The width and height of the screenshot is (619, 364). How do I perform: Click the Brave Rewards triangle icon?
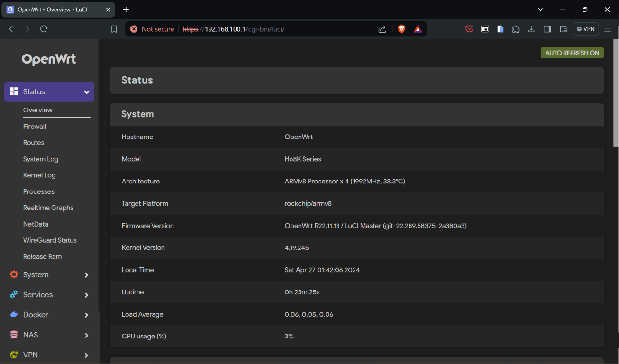[x=418, y=29]
